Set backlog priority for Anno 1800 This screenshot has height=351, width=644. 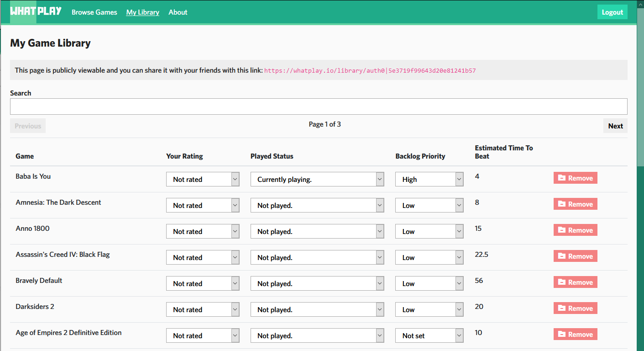point(429,232)
